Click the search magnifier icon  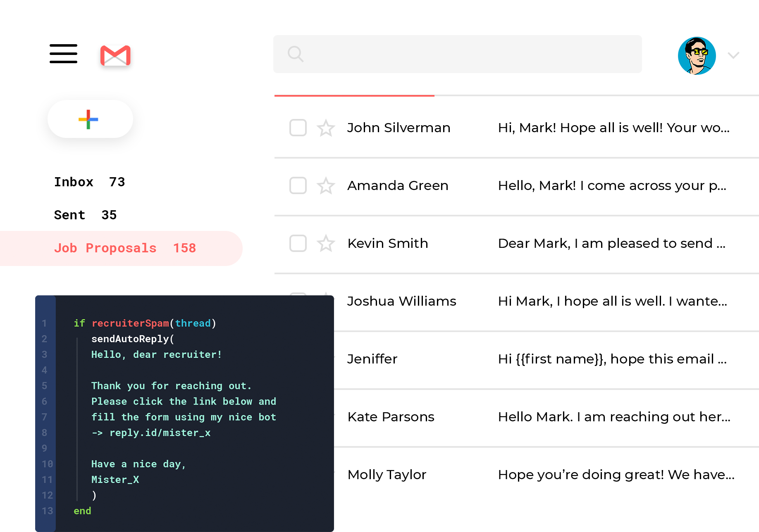296,54
